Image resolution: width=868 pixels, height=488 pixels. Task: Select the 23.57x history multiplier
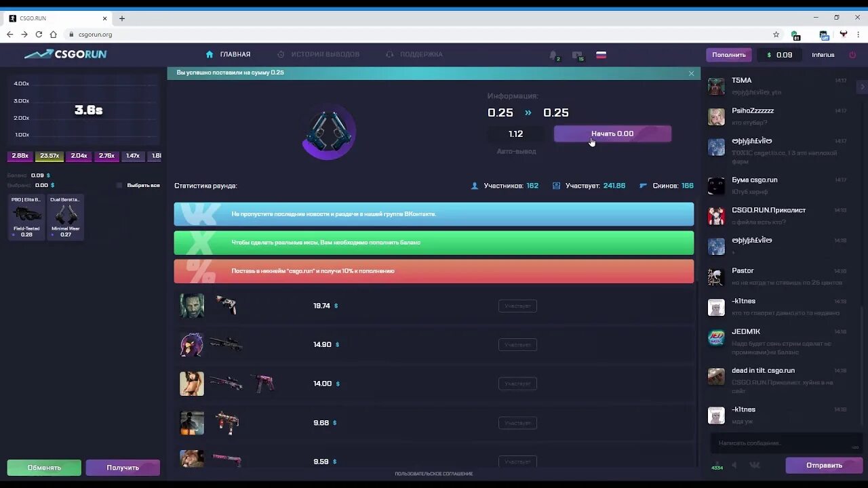pos(50,156)
